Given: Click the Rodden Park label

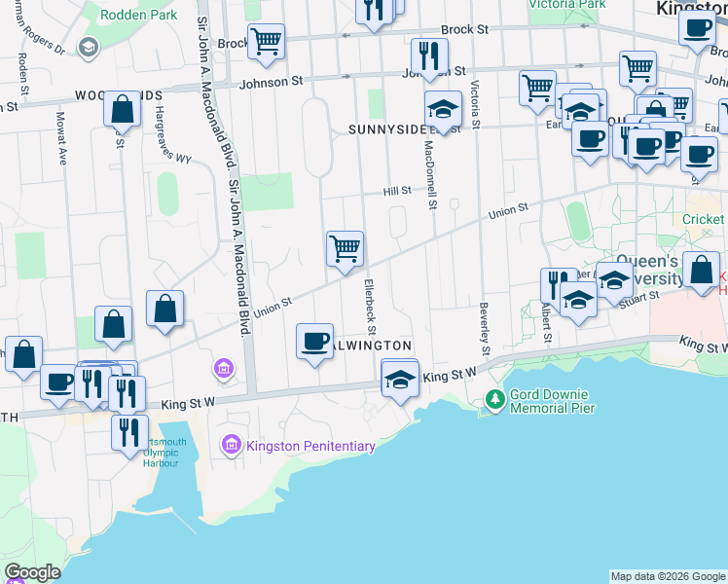Looking at the screenshot, I should (x=138, y=15).
